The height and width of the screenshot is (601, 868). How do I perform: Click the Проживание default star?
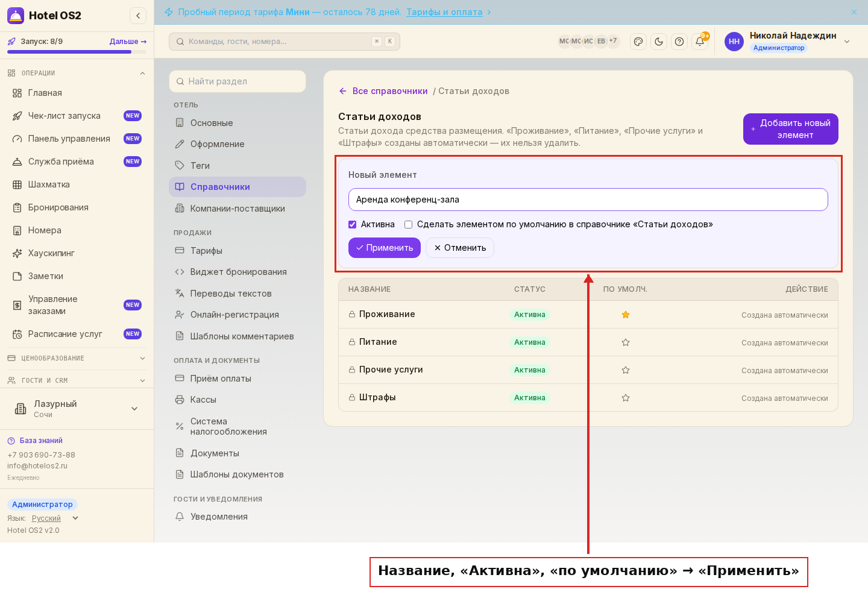pos(626,315)
